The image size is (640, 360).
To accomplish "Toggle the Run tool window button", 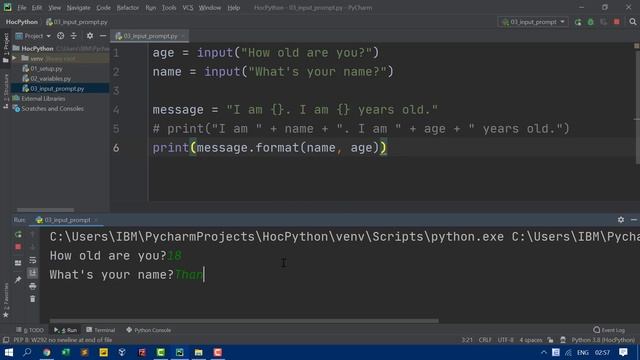I will [65, 330].
